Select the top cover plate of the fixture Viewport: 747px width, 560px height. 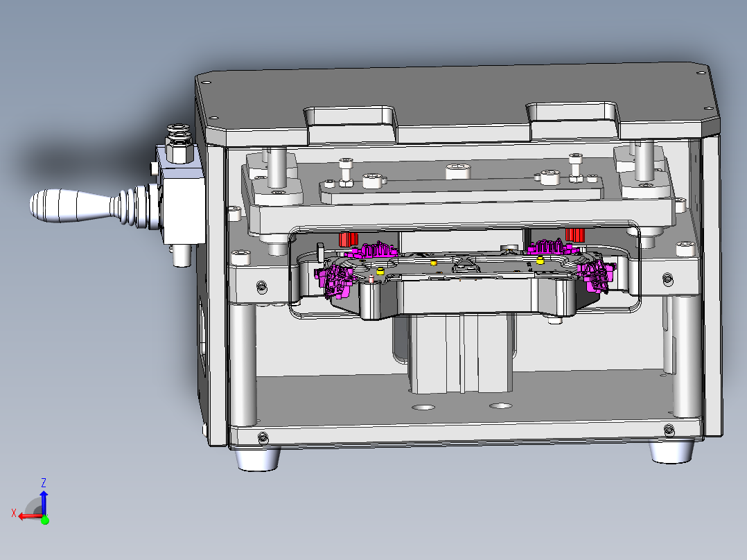pos(457,103)
